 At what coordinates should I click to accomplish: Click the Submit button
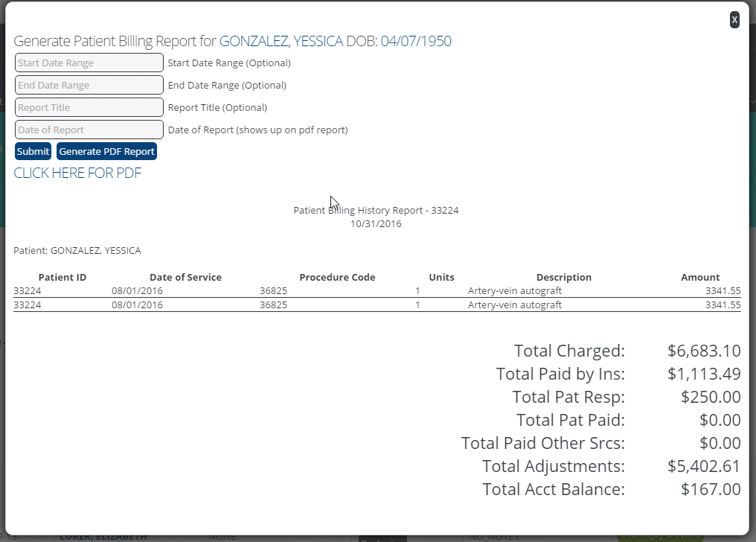(33, 151)
